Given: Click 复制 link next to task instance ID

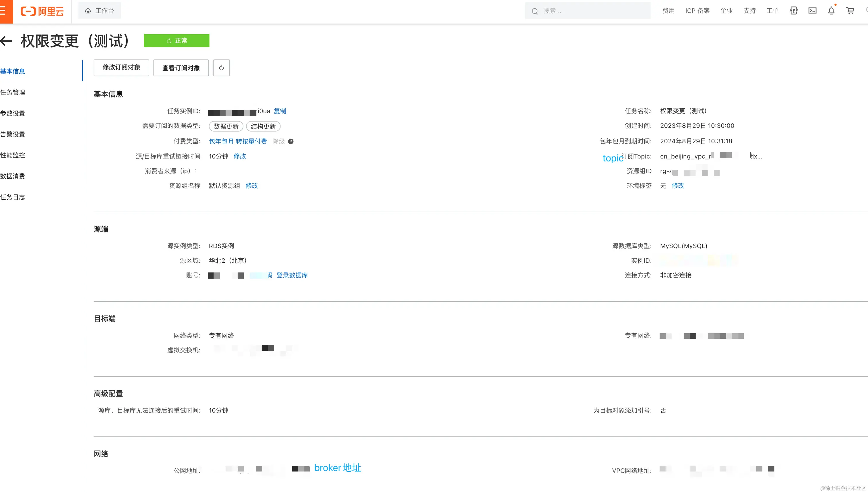Looking at the screenshot, I should 280,111.
